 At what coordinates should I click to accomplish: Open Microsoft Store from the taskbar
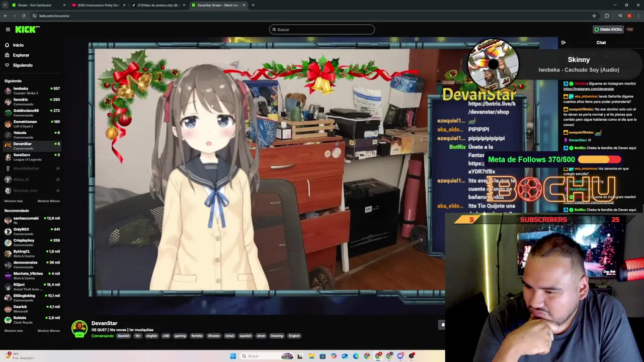click(323, 356)
